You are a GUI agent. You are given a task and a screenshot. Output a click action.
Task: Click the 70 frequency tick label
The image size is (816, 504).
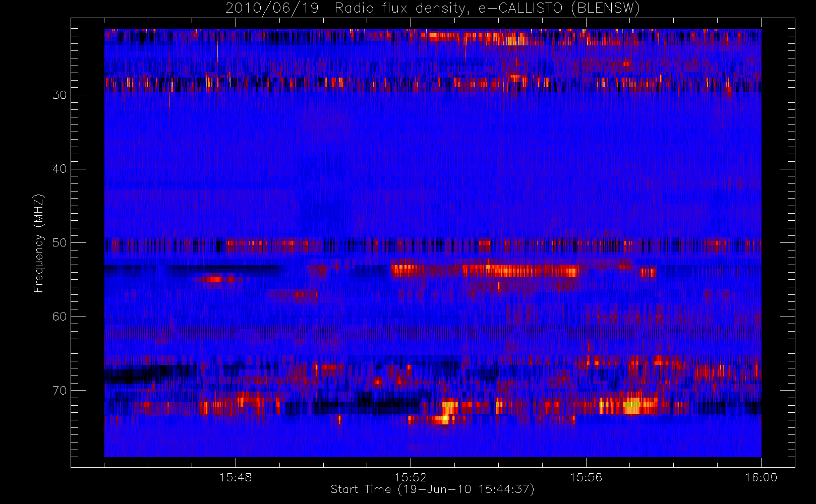tap(60, 391)
